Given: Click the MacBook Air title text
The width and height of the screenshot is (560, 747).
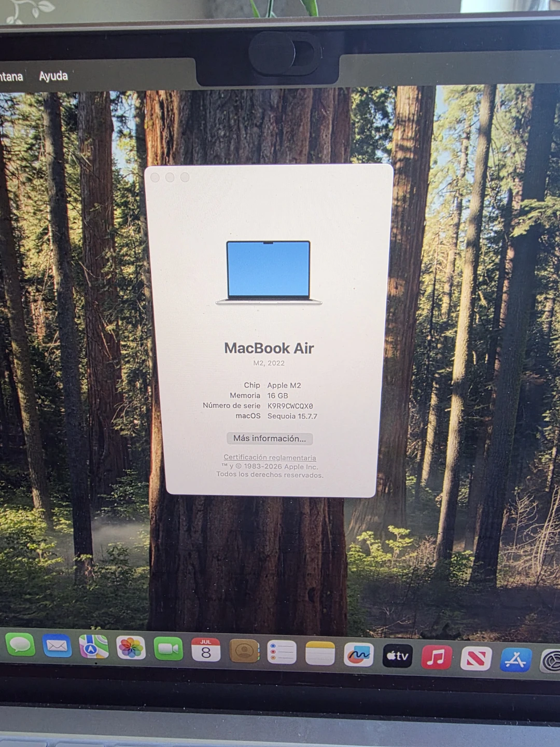Looking at the screenshot, I should pyautogui.click(x=269, y=348).
